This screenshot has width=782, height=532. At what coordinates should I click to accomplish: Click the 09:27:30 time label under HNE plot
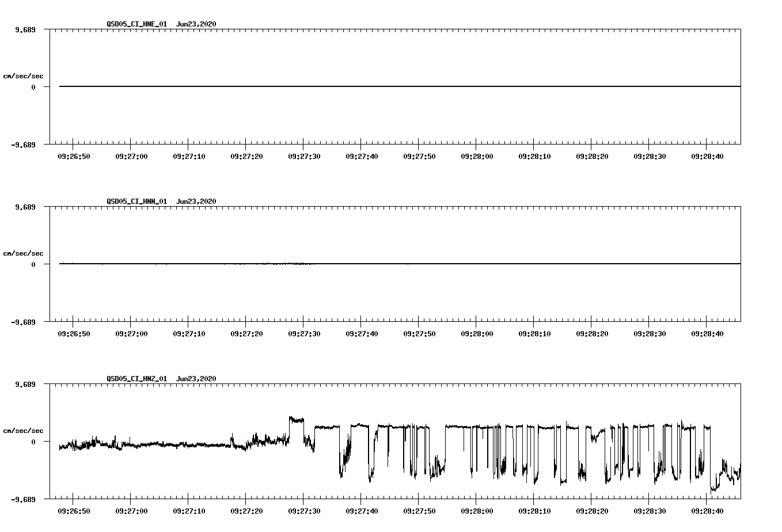click(x=304, y=156)
